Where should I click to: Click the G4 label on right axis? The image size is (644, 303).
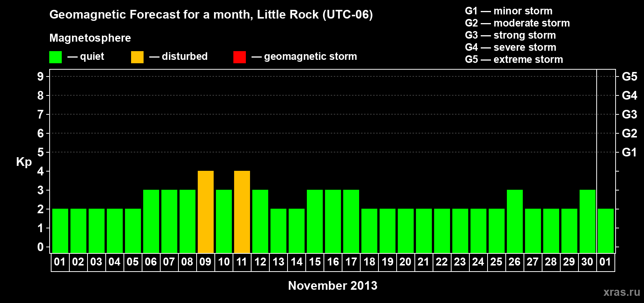(630, 95)
